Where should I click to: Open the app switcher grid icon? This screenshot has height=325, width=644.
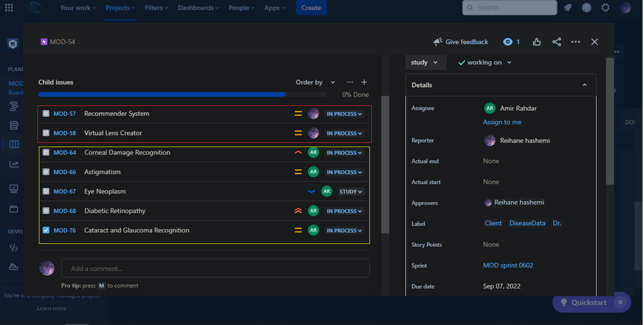(x=8, y=8)
